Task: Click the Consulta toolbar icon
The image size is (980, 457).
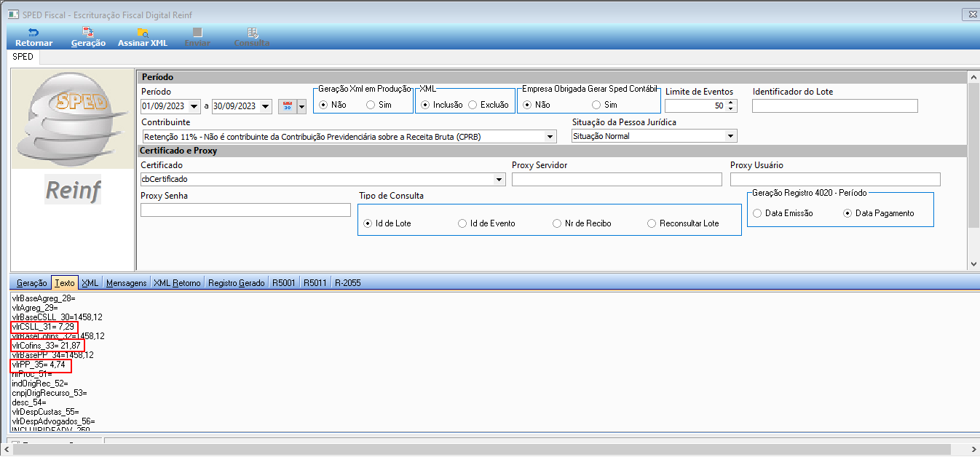Action: (252, 33)
